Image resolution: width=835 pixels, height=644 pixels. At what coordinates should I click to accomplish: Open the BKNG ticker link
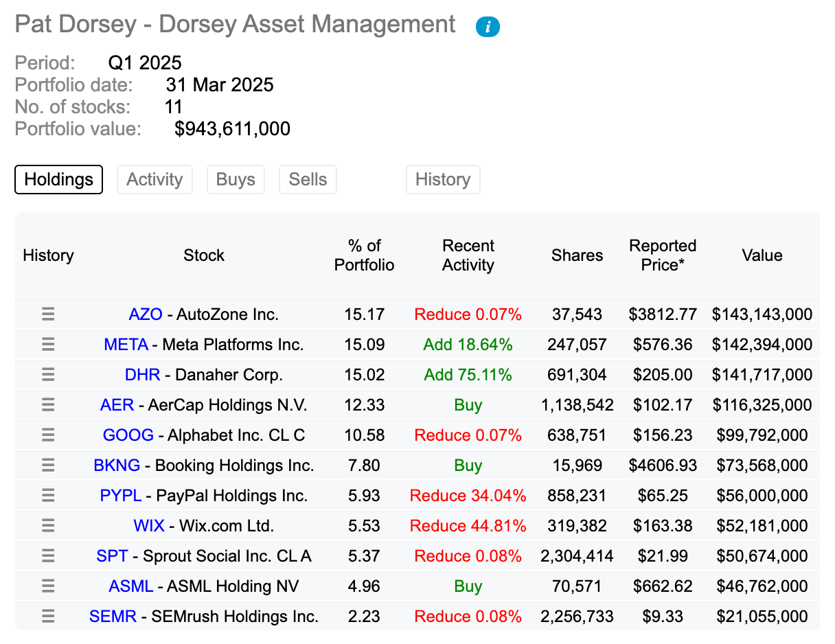[117, 465]
